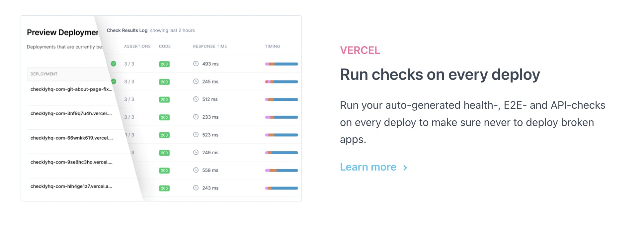Click the timing bar in the 493 ms row
Viewport: 644px width, 252px height.
click(281, 64)
